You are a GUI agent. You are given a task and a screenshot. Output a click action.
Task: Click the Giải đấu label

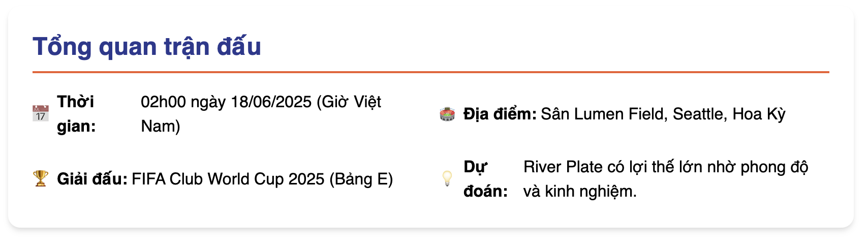[92, 179]
